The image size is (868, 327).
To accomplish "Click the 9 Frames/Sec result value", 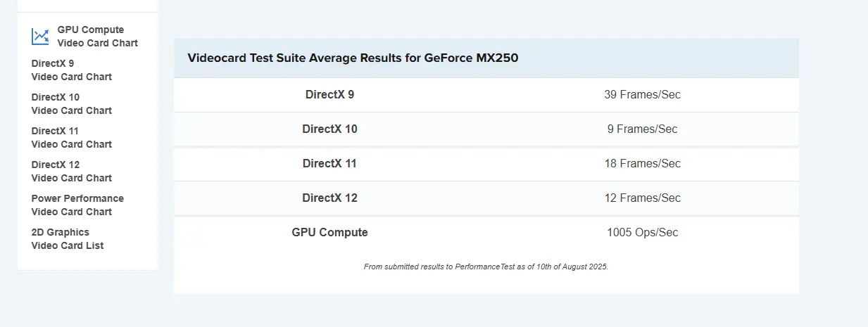I will tap(642, 129).
